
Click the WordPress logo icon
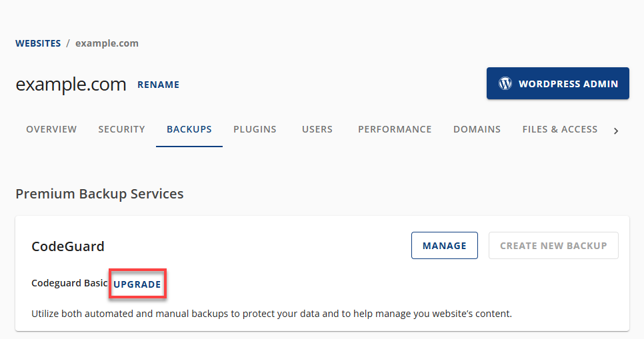(505, 83)
